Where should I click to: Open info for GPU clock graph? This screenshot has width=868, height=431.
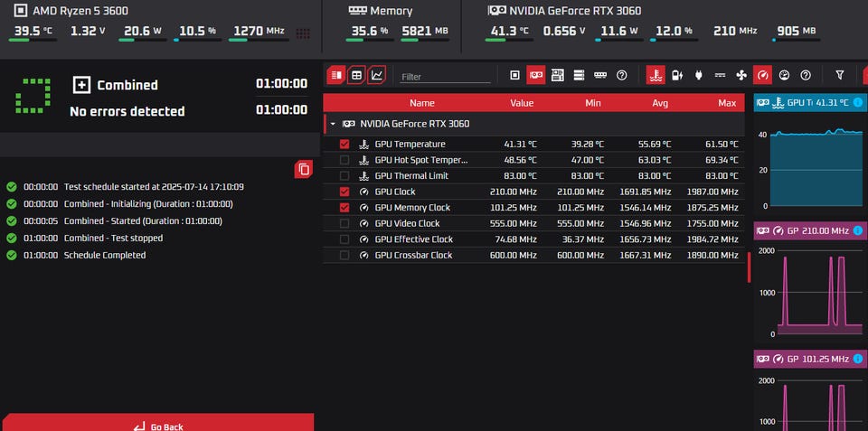coord(858,230)
